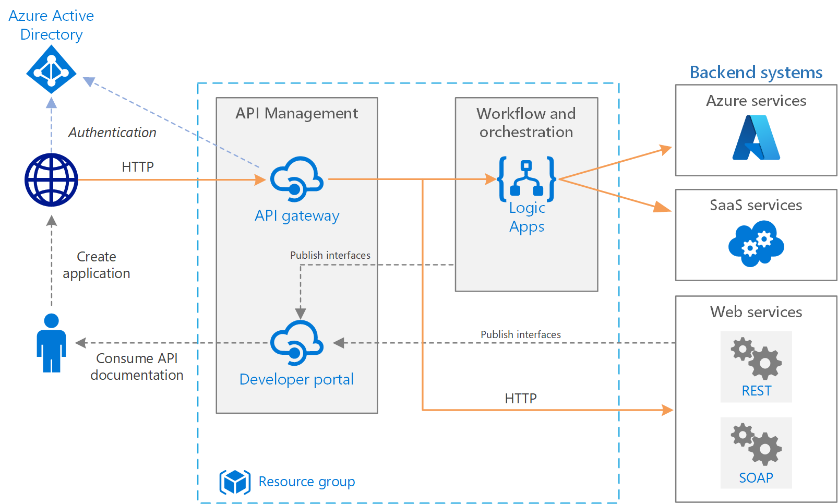Select the Azure services title
This screenshot has width=838, height=504.
coord(756,101)
